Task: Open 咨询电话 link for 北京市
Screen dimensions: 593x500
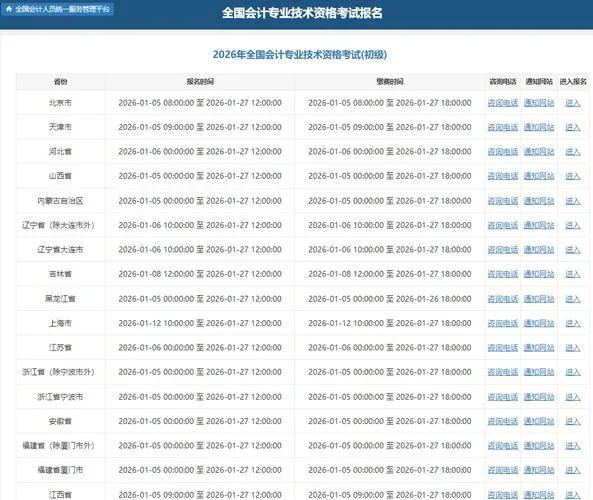Action: 503,102
